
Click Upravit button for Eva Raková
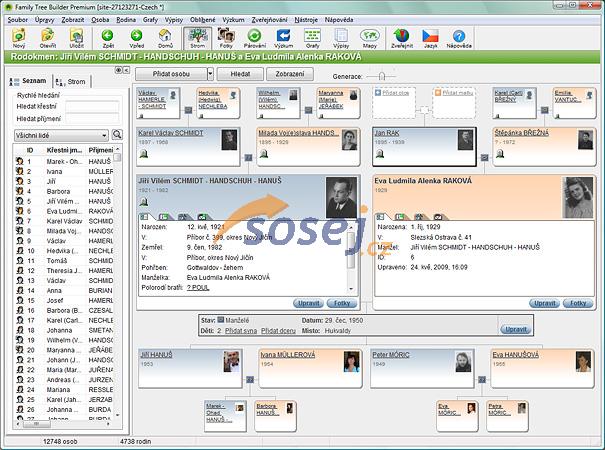(x=544, y=302)
